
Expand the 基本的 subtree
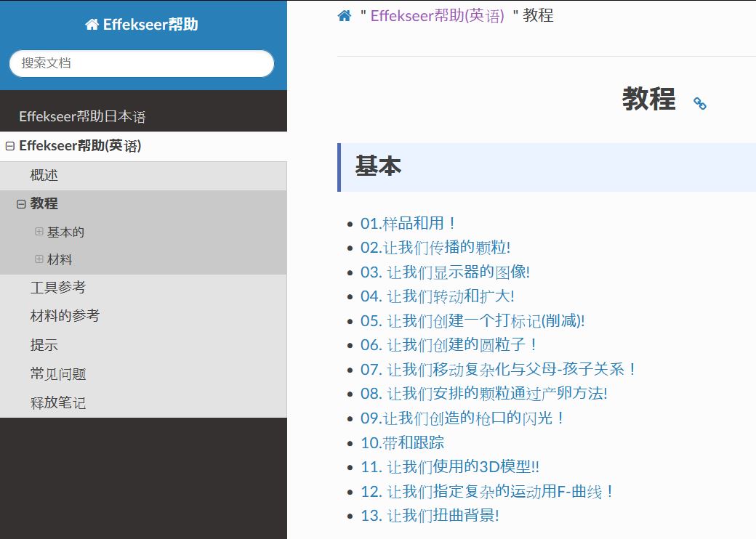(39, 232)
